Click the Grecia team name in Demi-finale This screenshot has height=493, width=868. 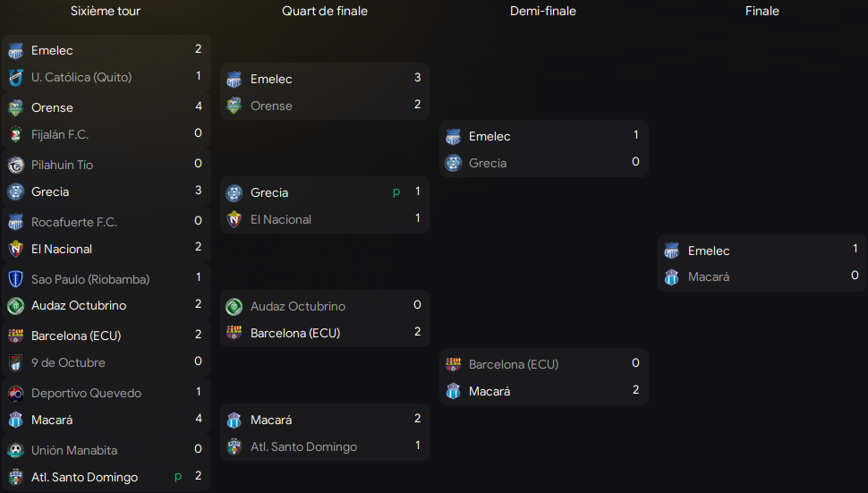pos(488,164)
